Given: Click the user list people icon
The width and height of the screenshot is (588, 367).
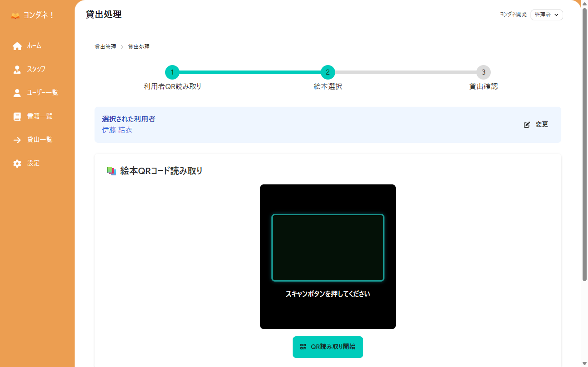Looking at the screenshot, I should (x=17, y=93).
